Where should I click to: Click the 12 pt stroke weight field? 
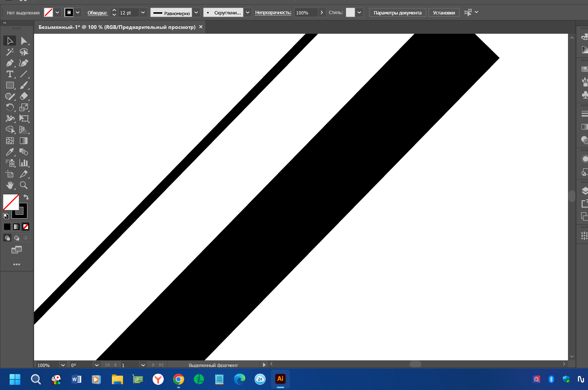129,13
